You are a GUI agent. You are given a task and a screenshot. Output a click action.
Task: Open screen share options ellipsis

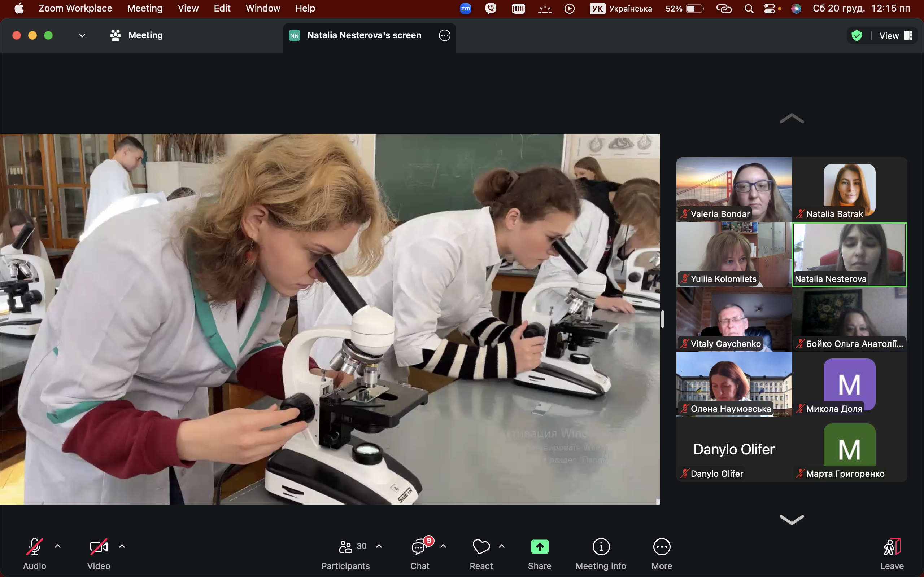coord(444,35)
